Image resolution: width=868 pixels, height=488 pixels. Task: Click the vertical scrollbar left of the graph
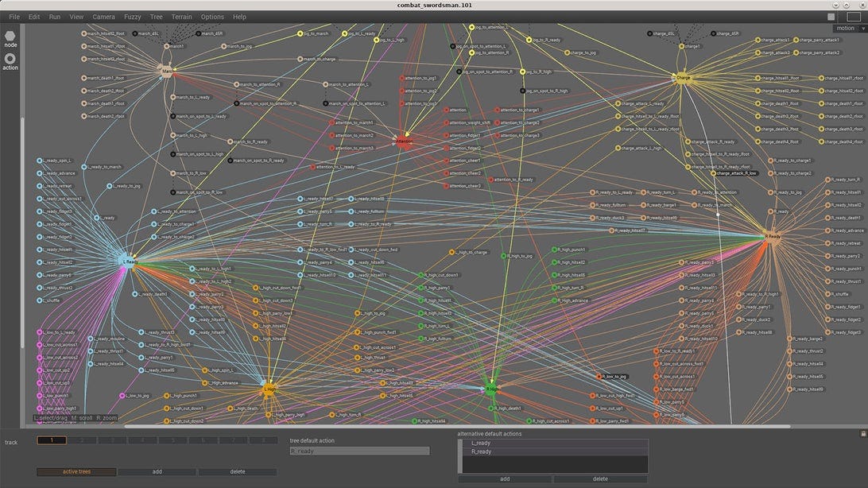click(x=23, y=232)
